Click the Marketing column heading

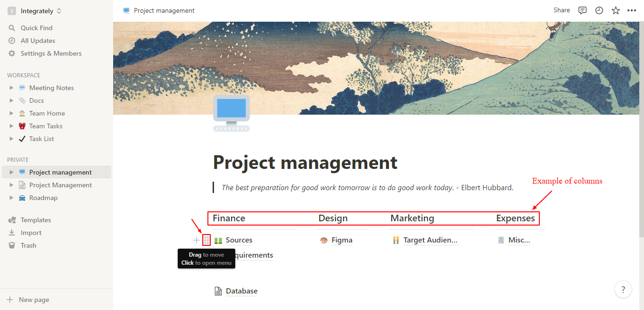tap(412, 218)
